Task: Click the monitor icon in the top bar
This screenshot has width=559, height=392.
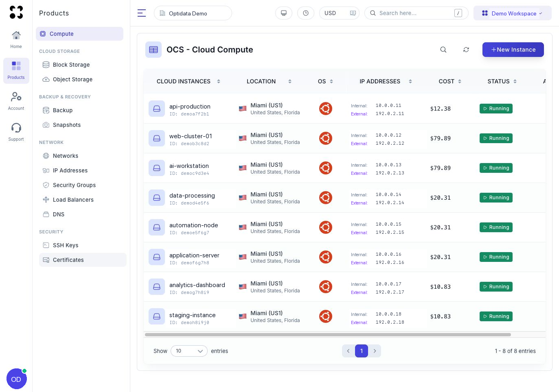Action: tap(284, 13)
